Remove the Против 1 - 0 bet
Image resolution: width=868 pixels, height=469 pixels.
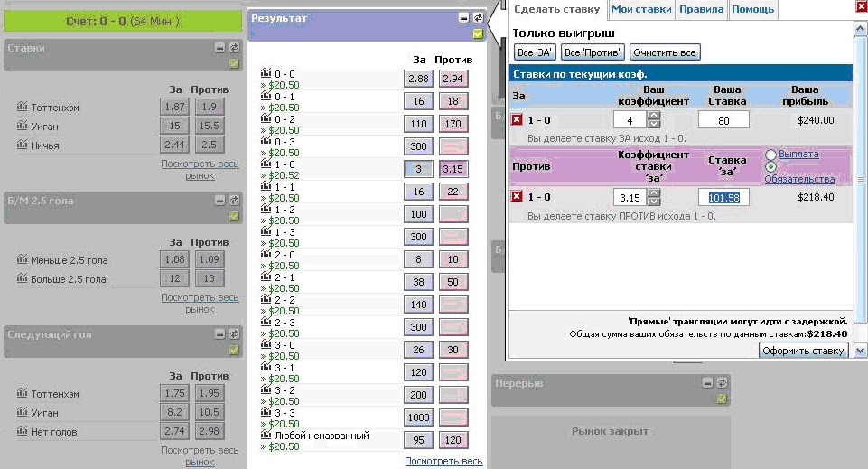(x=517, y=196)
